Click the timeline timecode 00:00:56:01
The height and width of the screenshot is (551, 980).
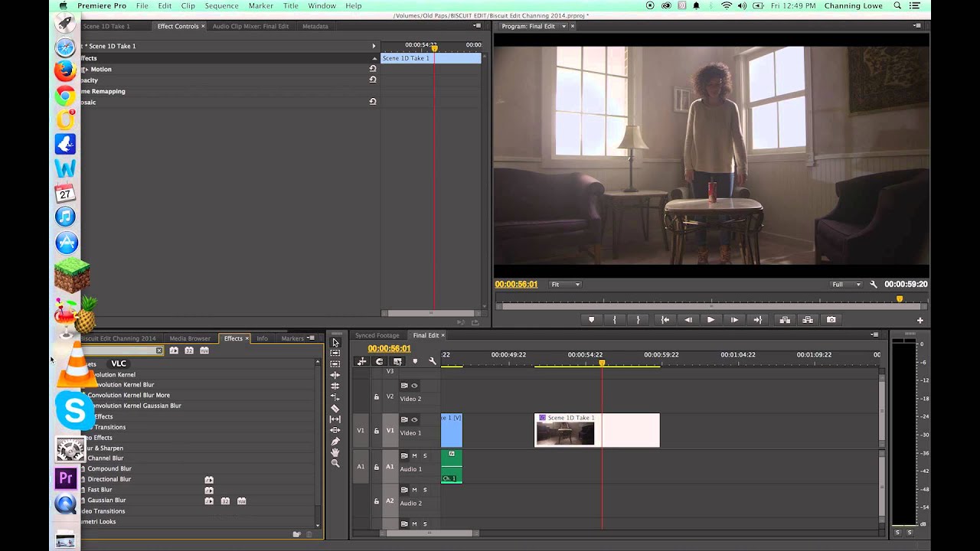coord(389,349)
